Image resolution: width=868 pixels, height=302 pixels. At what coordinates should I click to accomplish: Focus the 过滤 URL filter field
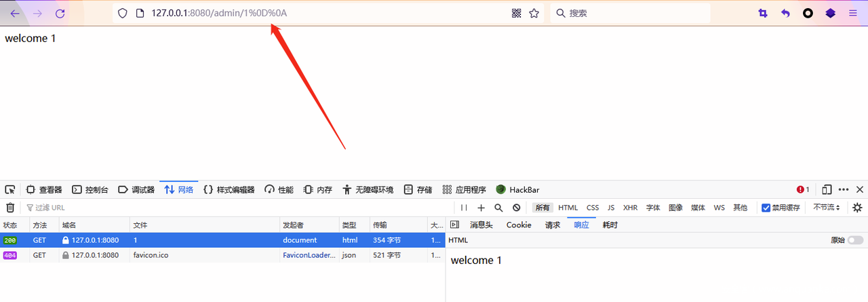(237, 208)
